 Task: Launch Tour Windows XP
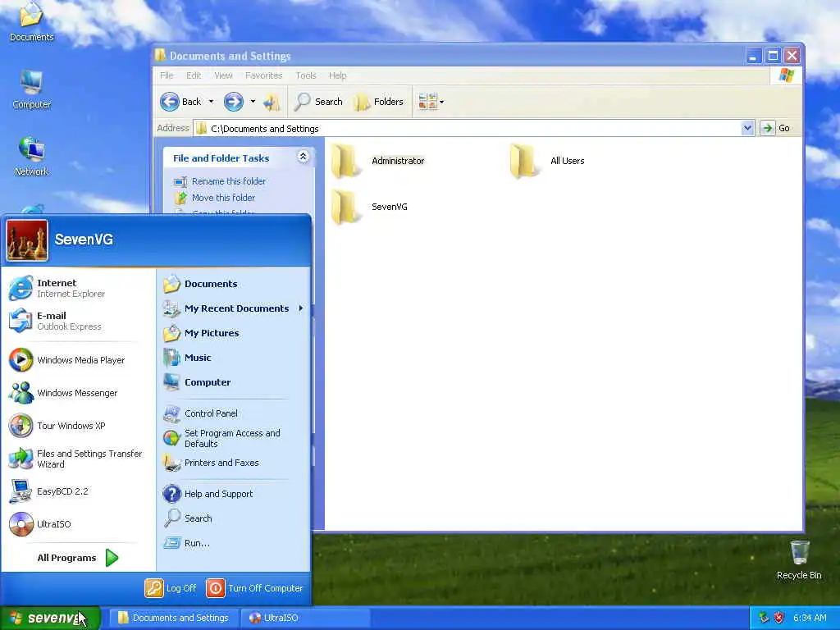click(78, 426)
